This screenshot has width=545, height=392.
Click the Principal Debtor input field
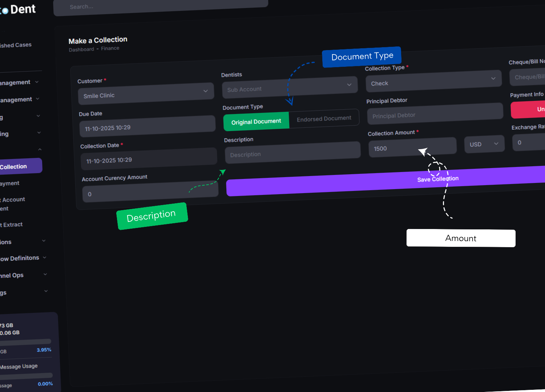click(x=435, y=113)
